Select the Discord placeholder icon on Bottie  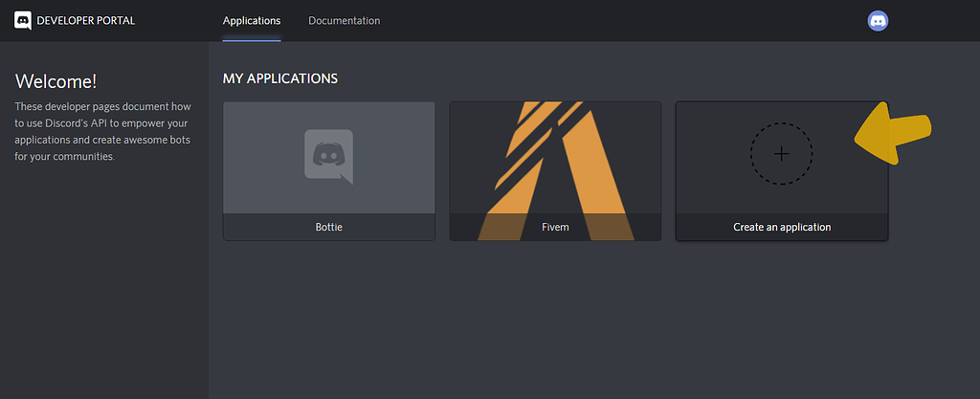[329, 157]
